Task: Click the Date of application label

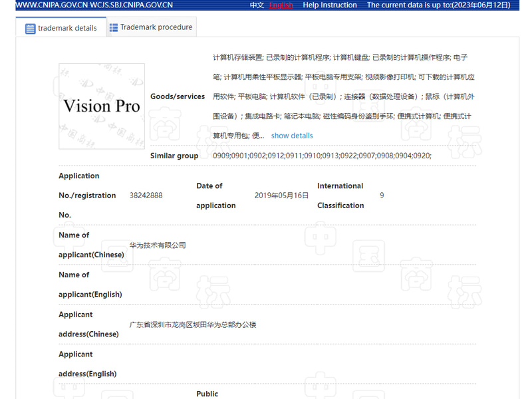Action: click(215, 196)
